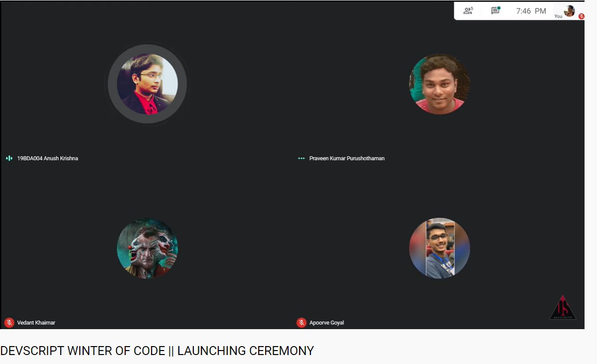Click the name Apoorve Goyal

pos(327,323)
